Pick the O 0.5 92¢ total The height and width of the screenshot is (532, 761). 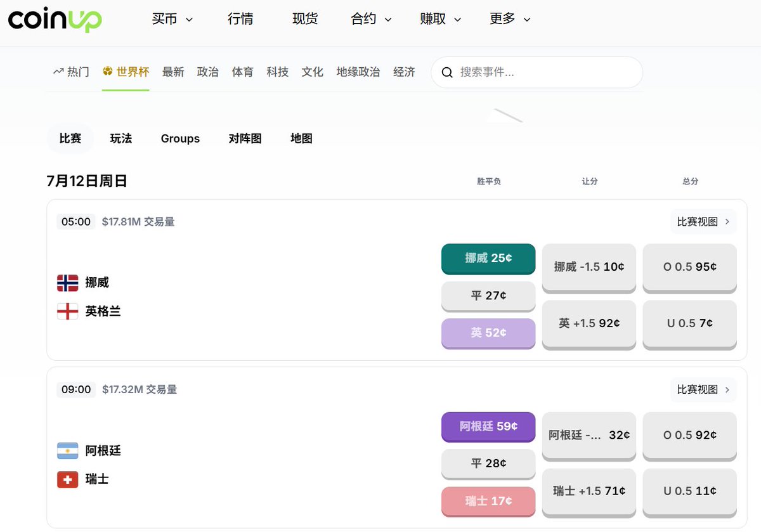(690, 436)
